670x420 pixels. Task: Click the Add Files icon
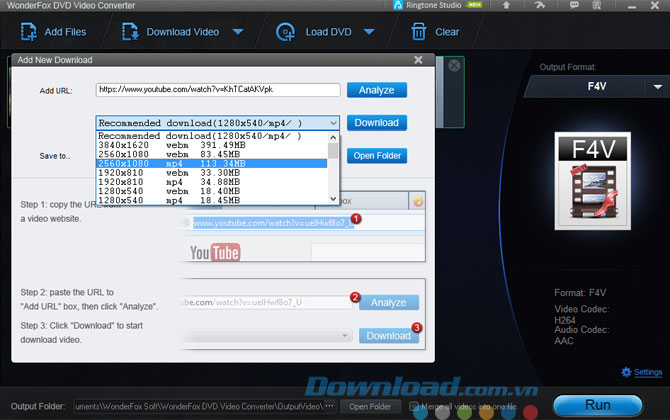(x=29, y=32)
